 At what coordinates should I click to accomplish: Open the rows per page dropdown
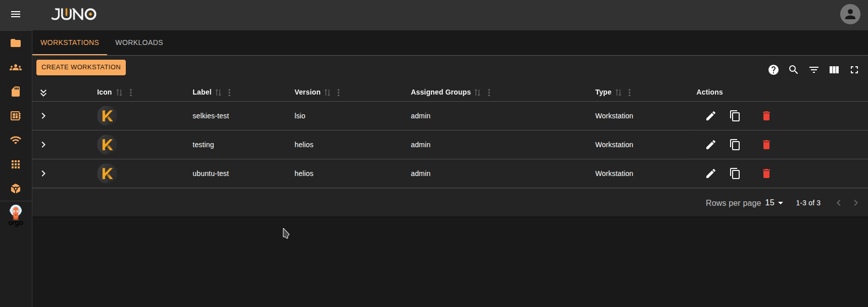tap(774, 203)
